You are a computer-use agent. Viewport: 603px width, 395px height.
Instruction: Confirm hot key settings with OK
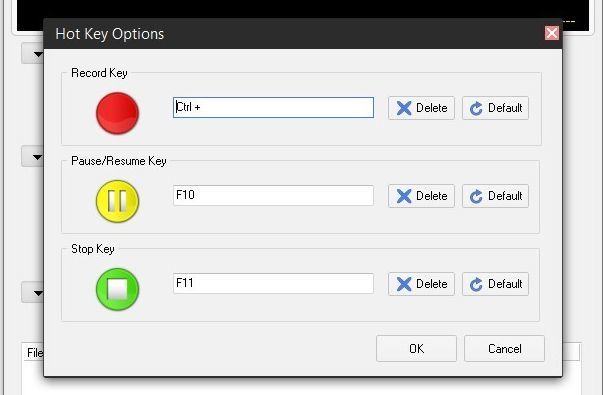click(416, 348)
